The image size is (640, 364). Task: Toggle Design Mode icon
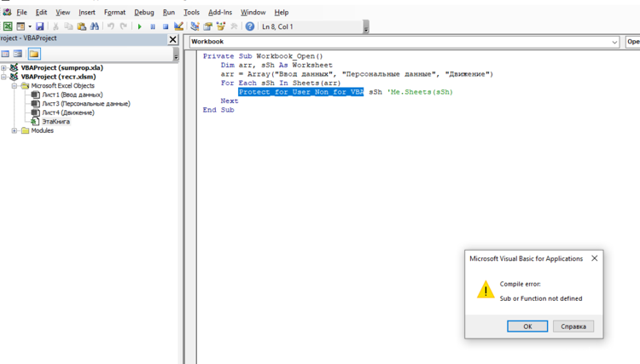pos(178,26)
